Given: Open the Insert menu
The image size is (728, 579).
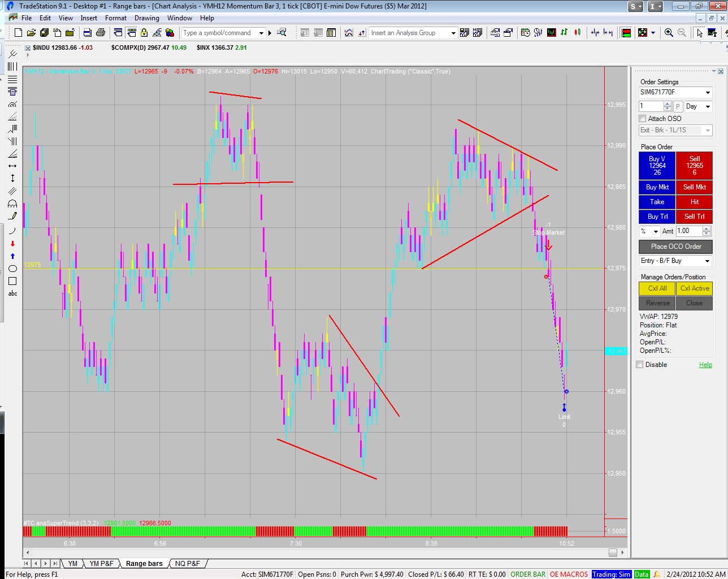Looking at the screenshot, I should point(89,18).
